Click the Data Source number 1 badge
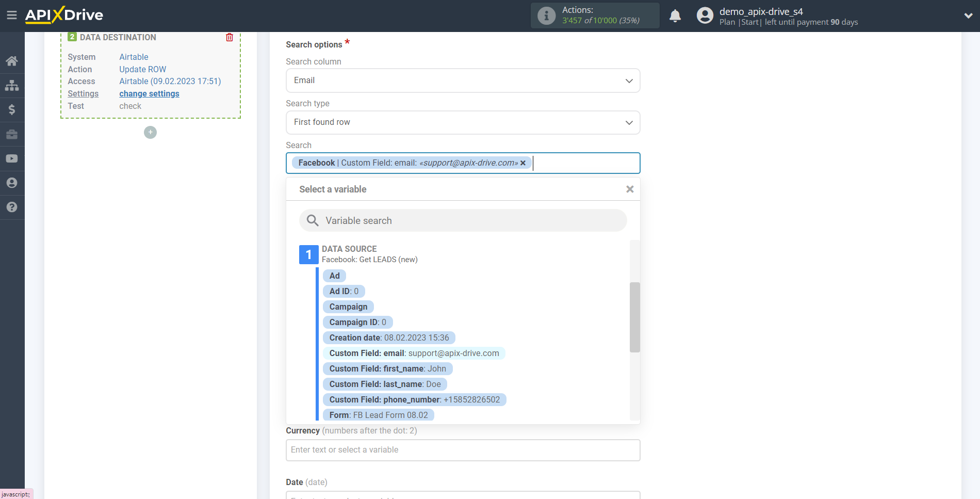Image resolution: width=980 pixels, height=499 pixels. [308, 254]
